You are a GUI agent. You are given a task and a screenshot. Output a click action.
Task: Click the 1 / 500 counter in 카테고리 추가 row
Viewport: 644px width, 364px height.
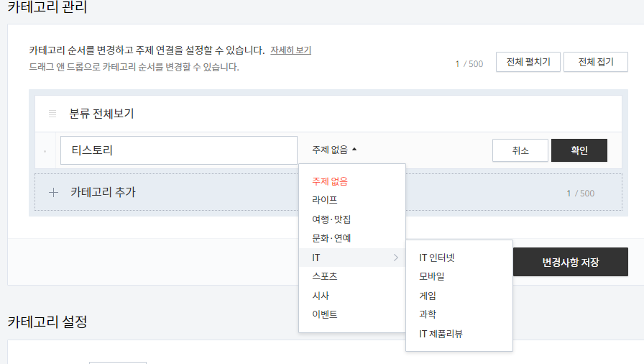click(580, 194)
